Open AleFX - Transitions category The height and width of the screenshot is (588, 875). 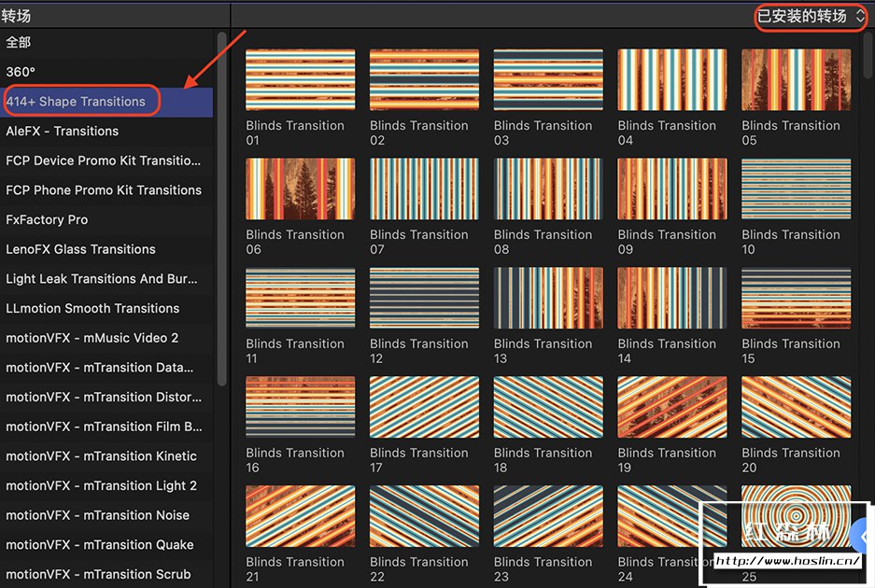pos(62,131)
